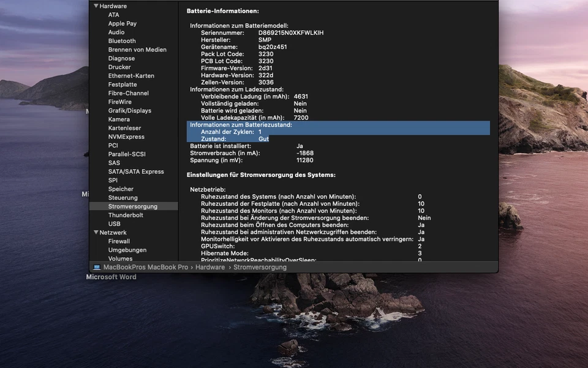Click Firmware-Version value 2d31
This screenshot has height=368, width=588.
(265, 68)
